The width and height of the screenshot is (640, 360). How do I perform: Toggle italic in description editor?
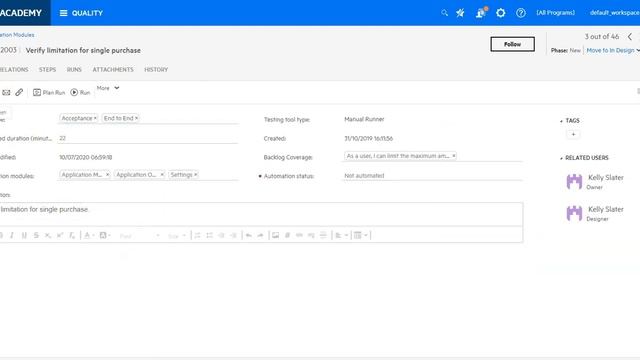12,236
